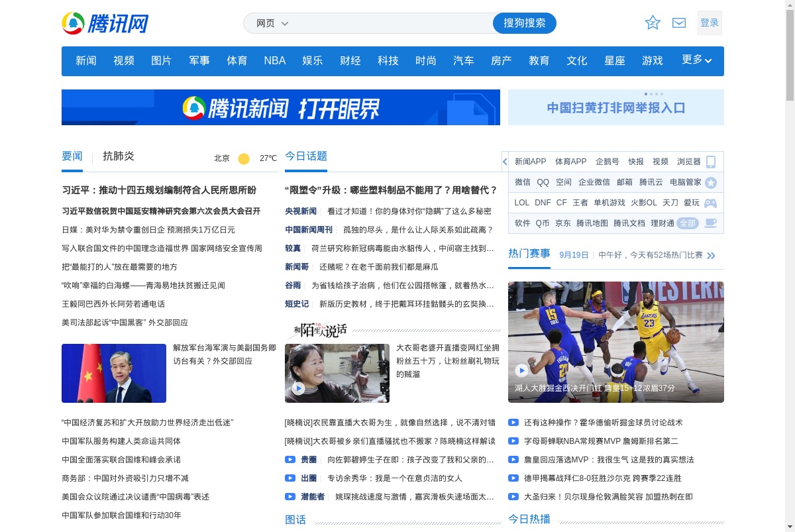Click video icon beside 大圣归来 headline
795x532 pixels.
[513, 496]
